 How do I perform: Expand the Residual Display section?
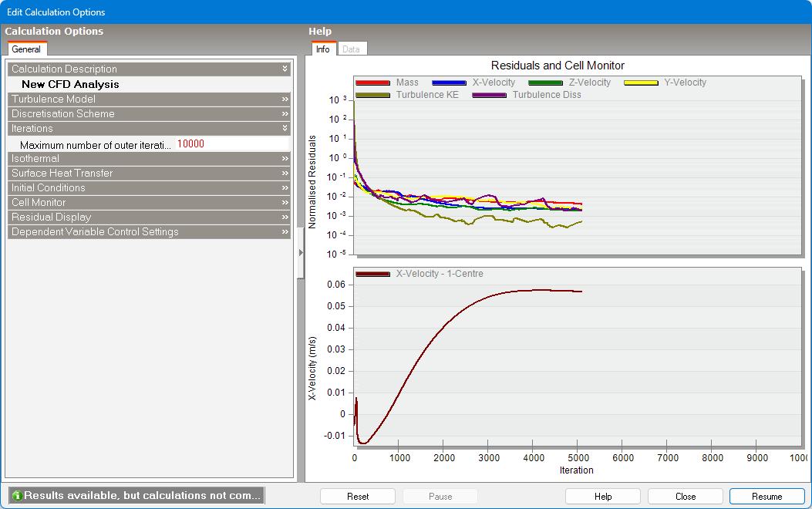coord(285,217)
